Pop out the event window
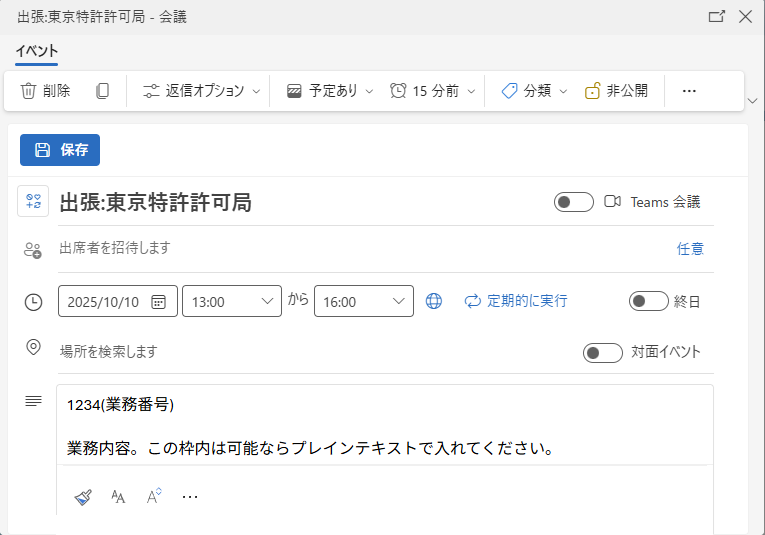Viewport: 765px width, 535px height. point(716,17)
